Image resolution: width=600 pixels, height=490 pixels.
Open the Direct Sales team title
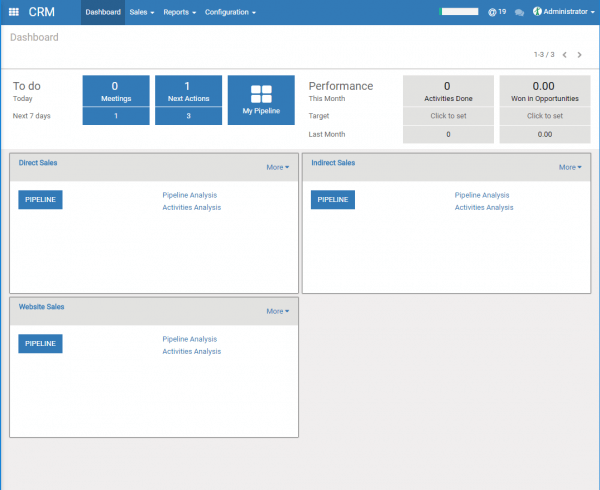pos(38,163)
